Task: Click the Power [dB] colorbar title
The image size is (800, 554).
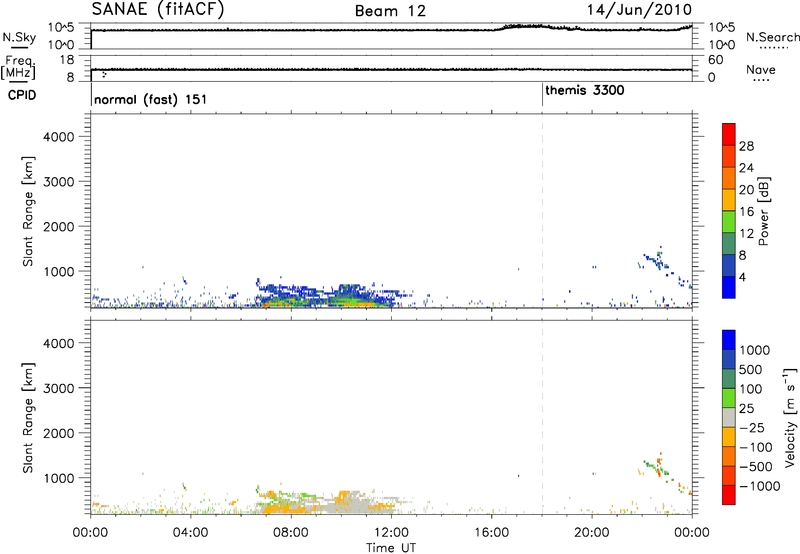Action: pyautogui.click(x=763, y=211)
